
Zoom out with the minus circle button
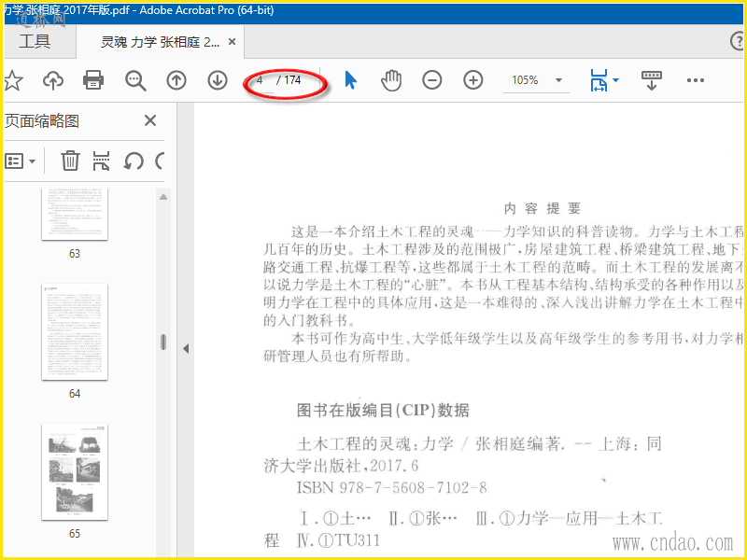pos(432,80)
